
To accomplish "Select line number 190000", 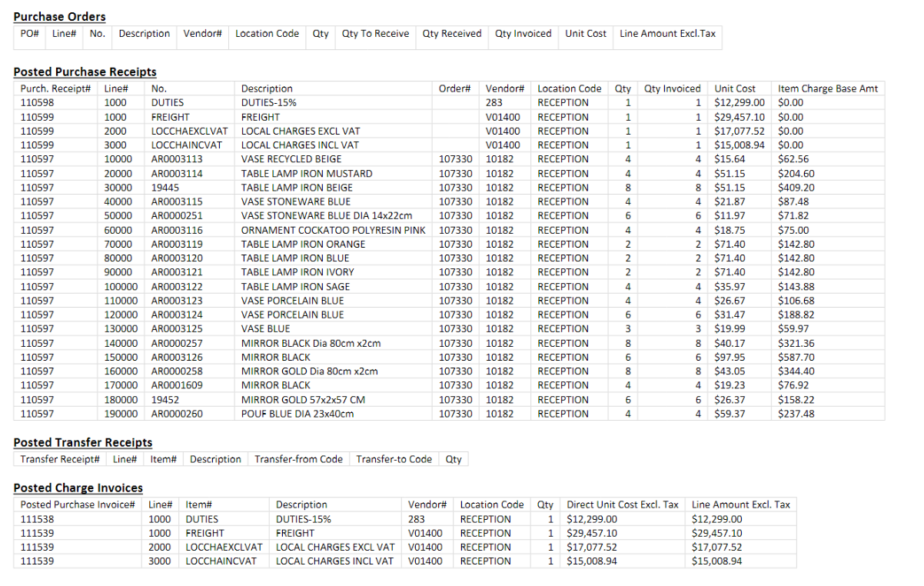I will (x=121, y=414).
